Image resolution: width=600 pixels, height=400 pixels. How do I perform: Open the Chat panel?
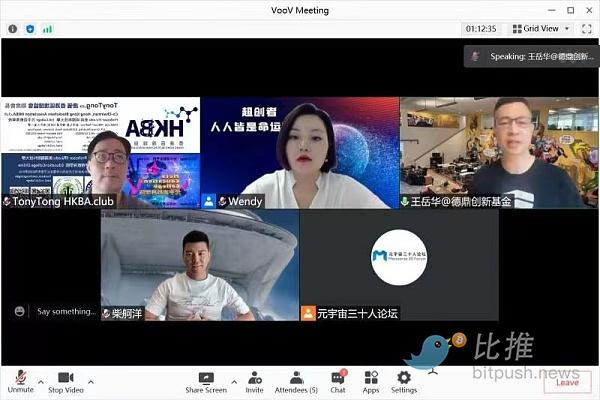[338, 382]
